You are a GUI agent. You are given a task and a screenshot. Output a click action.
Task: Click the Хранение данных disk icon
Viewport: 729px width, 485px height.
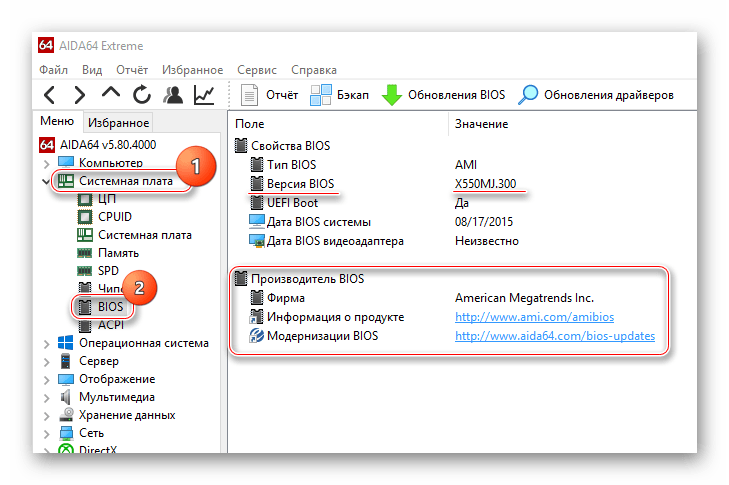click(66, 414)
